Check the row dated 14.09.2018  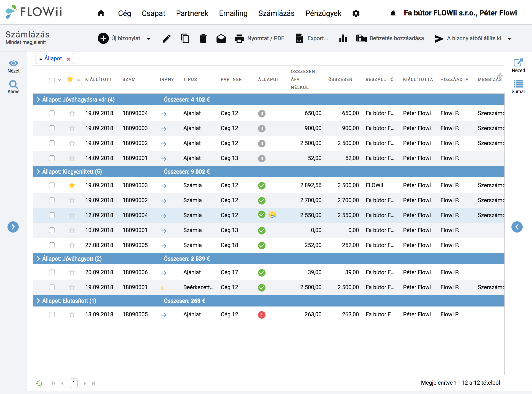pyautogui.click(x=52, y=158)
